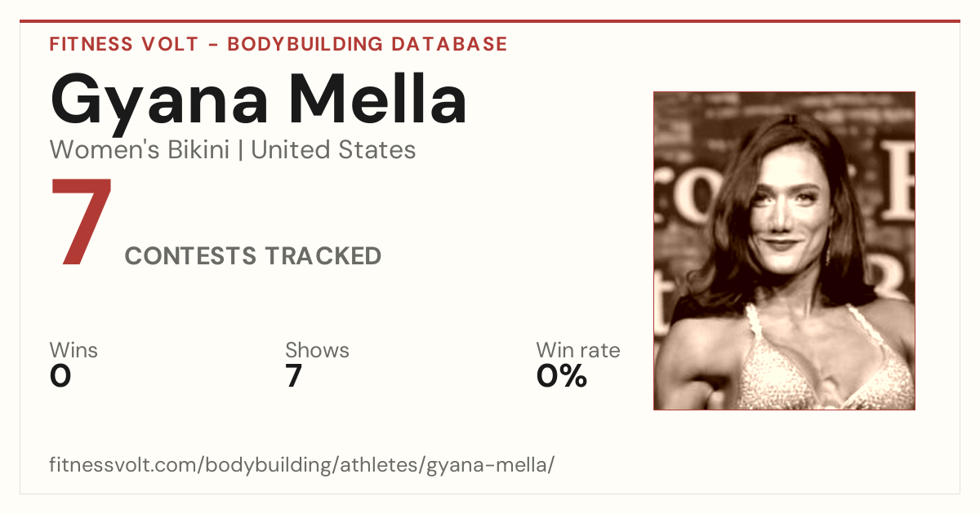Click the Shows stat label

(x=317, y=351)
